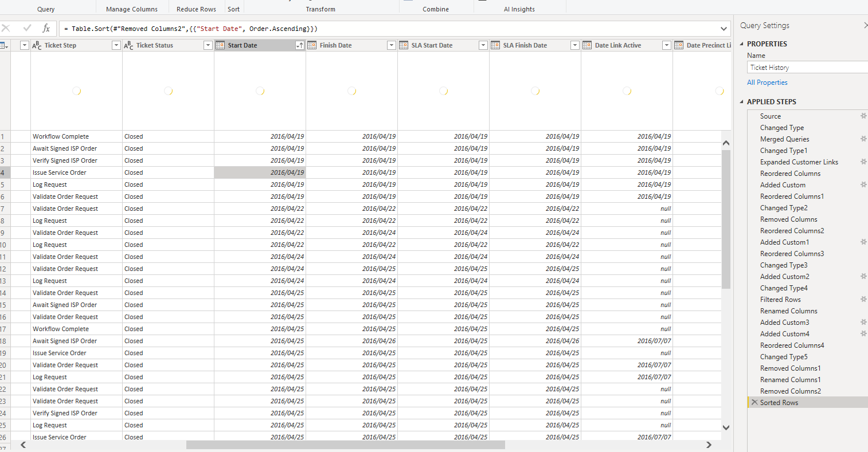
Task: Click the table menu icon in the grid corner
Action: click(4, 45)
